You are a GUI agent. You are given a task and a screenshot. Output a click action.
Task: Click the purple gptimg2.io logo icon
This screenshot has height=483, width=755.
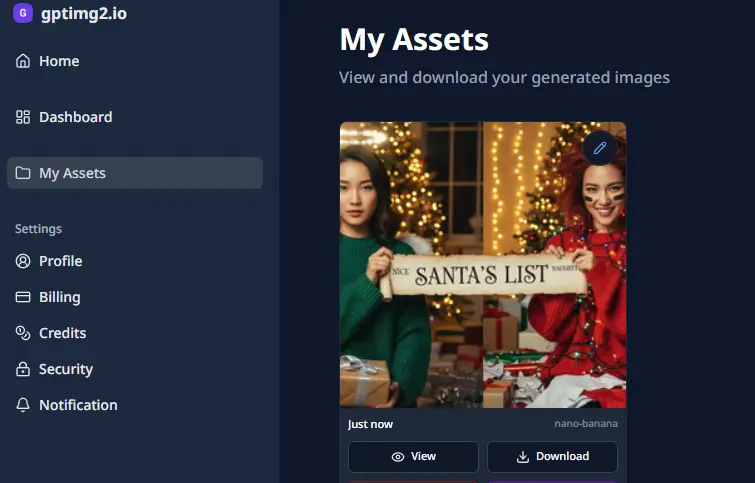pos(23,13)
